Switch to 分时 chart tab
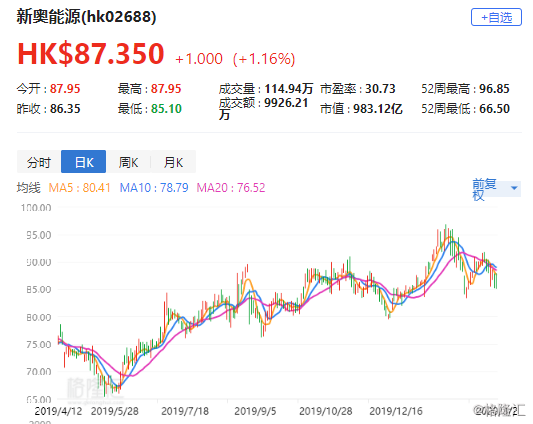Screen dimensions: 533x424 tap(39, 162)
